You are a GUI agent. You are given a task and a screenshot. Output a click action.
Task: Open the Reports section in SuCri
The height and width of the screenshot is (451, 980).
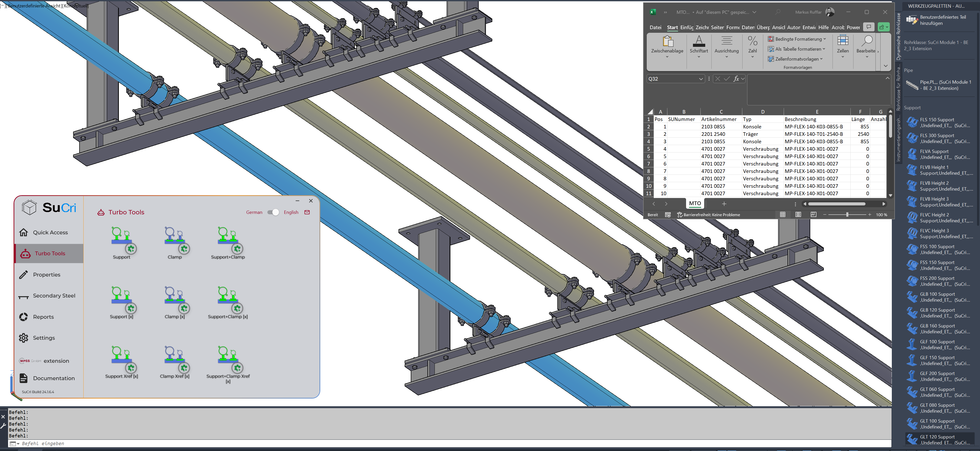[43, 317]
